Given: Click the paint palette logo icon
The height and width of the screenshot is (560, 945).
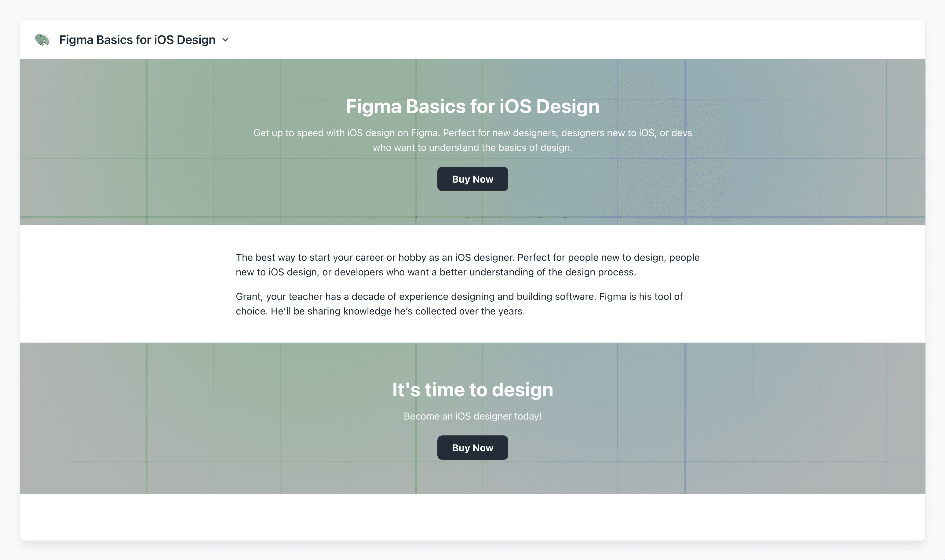Looking at the screenshot, I should pyautogui.click(x=42, y=40).
